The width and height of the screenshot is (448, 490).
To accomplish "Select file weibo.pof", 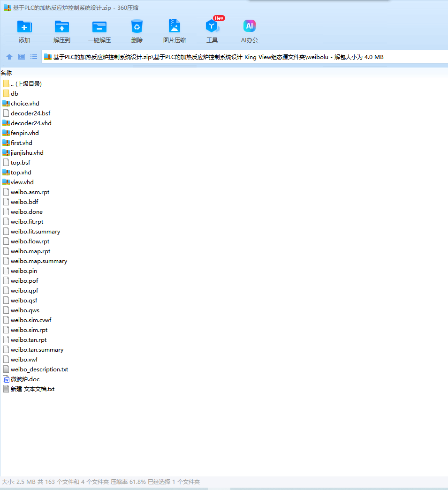I will click(x=21, y=280).
